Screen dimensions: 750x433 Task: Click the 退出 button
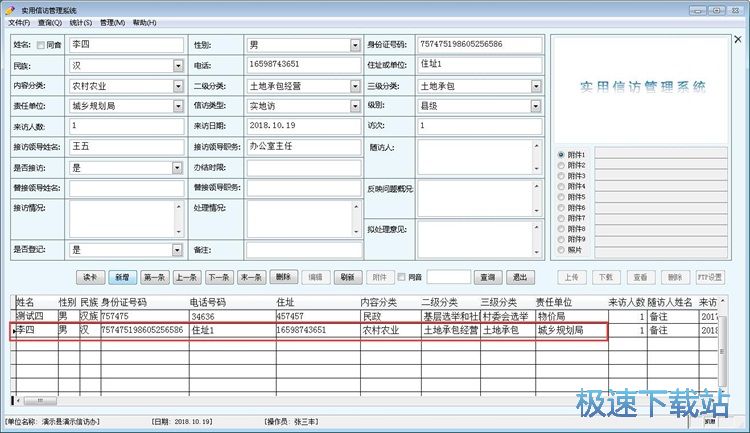pos(520,277)
